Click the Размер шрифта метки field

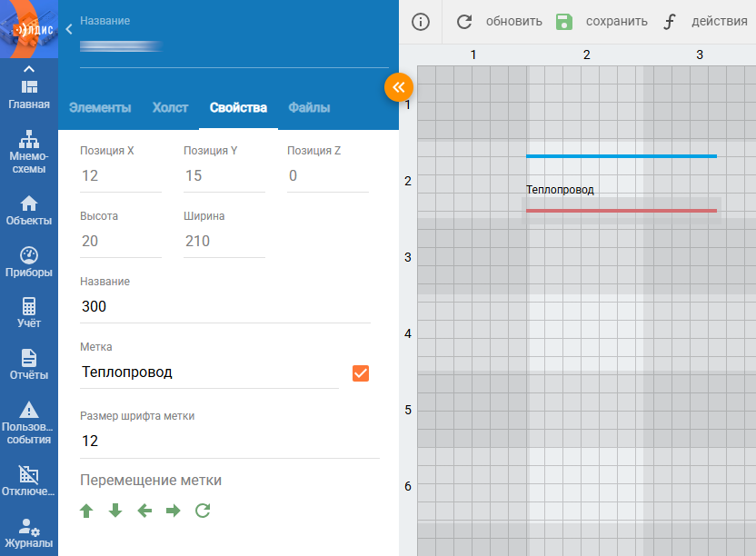[x=230, y=441]
